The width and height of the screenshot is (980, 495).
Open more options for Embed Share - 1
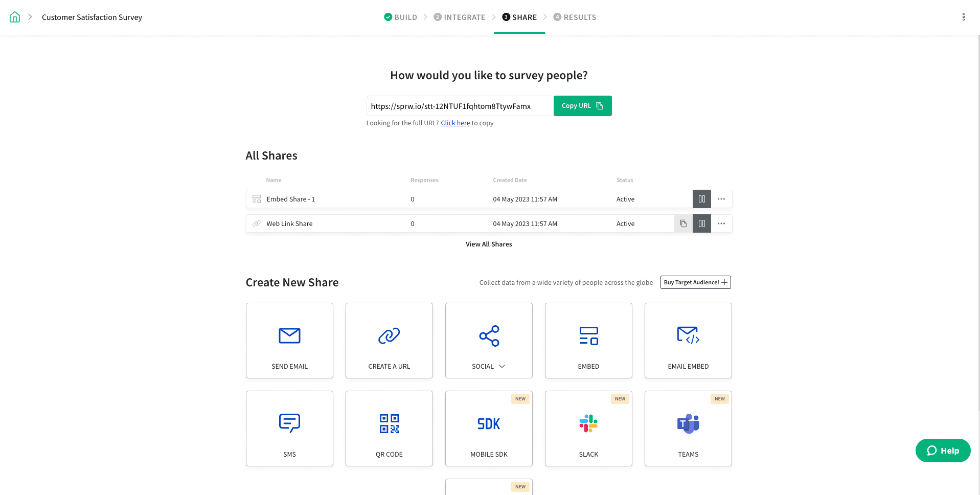tap(721, 199)
